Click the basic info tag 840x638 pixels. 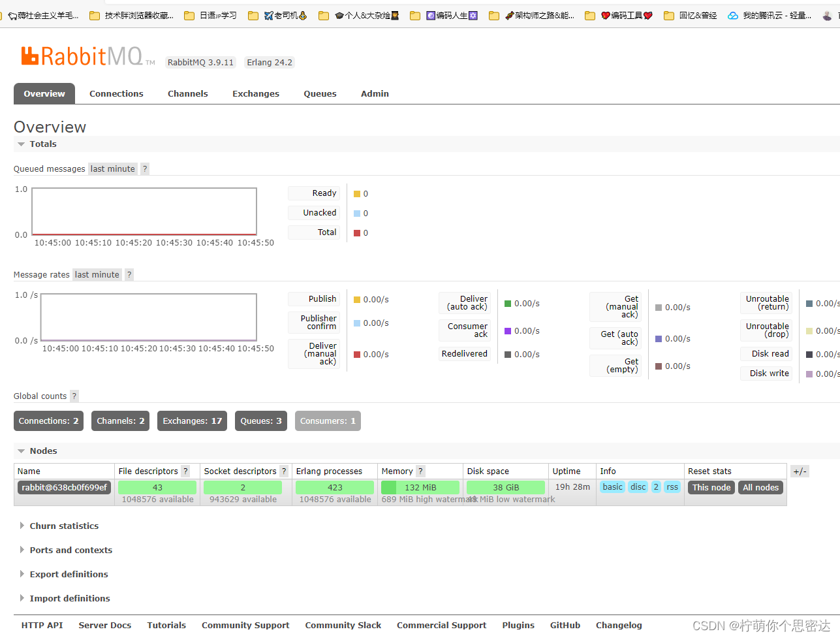(613, 486)
